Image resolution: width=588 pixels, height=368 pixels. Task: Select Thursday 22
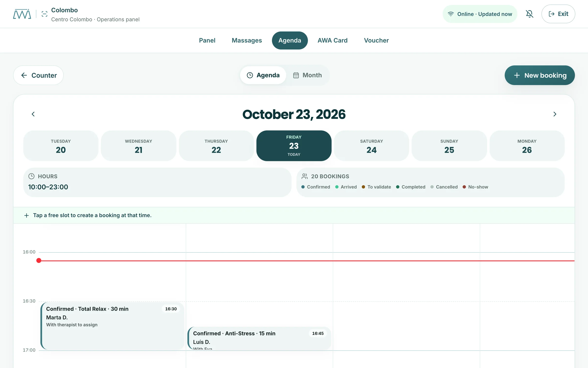216,146
